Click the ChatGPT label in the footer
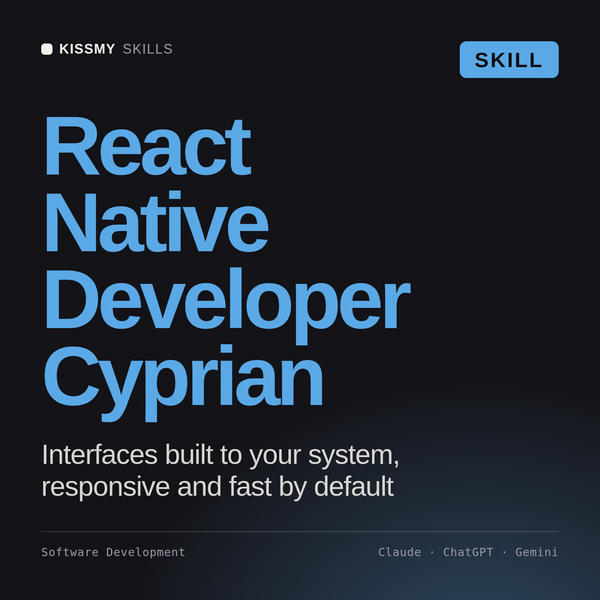The image size is (600, 600). click(x=468, y=552)
